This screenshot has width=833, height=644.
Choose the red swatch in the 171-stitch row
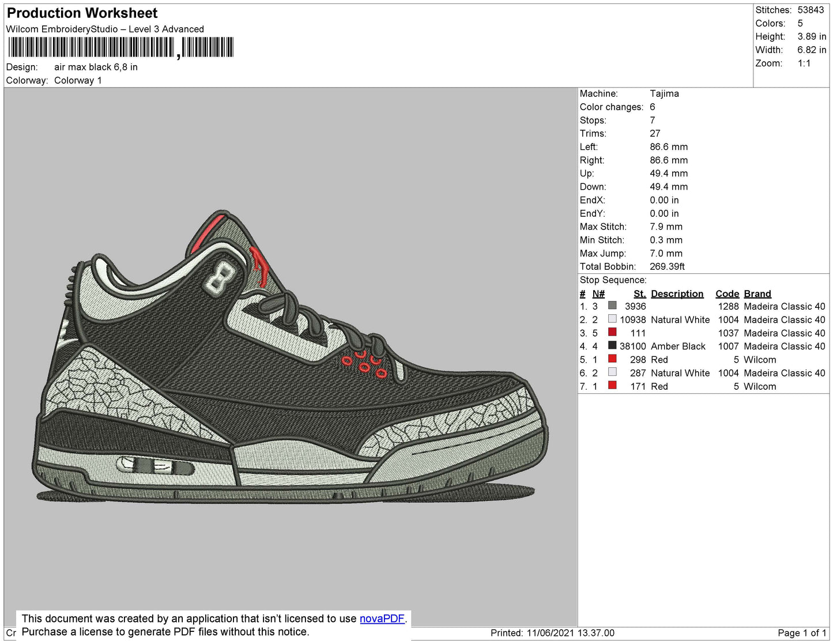[x=612, y=385]
